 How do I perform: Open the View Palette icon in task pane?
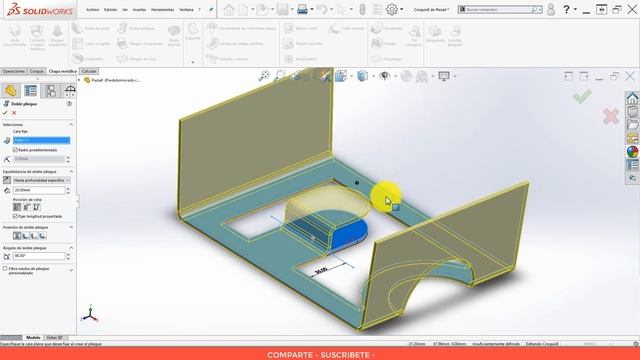pos(633,138)
